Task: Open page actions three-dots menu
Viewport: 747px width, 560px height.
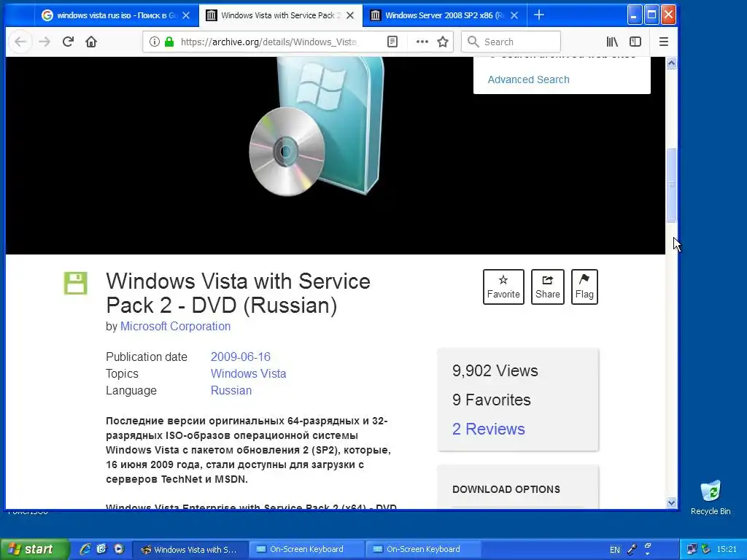Action: [x=422, y=42]
